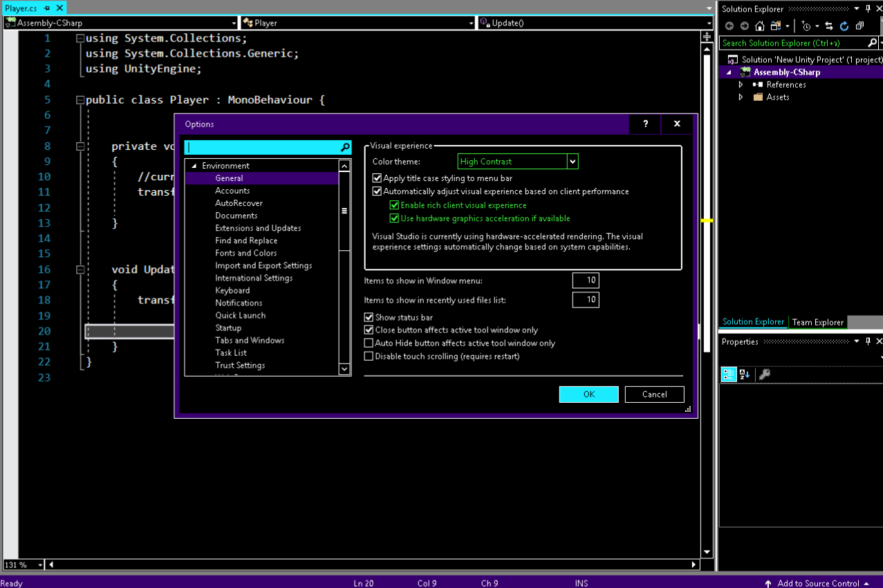Click the Search Solution Explorer input field
The width and height of the screenshot is (883, 588).
[793, 43]
